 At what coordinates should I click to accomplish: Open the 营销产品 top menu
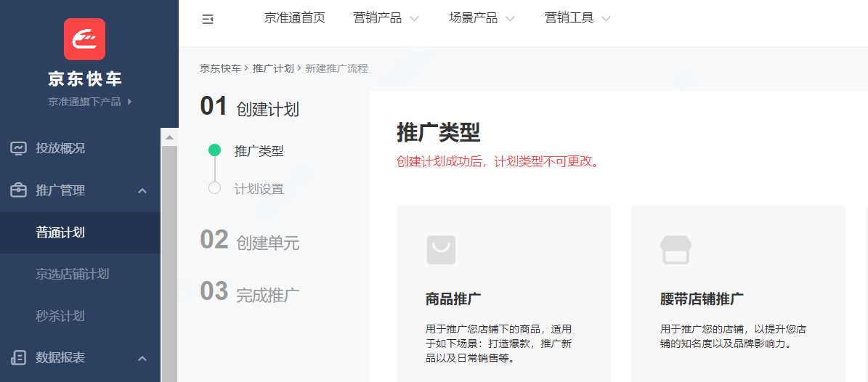pos(378,18)
